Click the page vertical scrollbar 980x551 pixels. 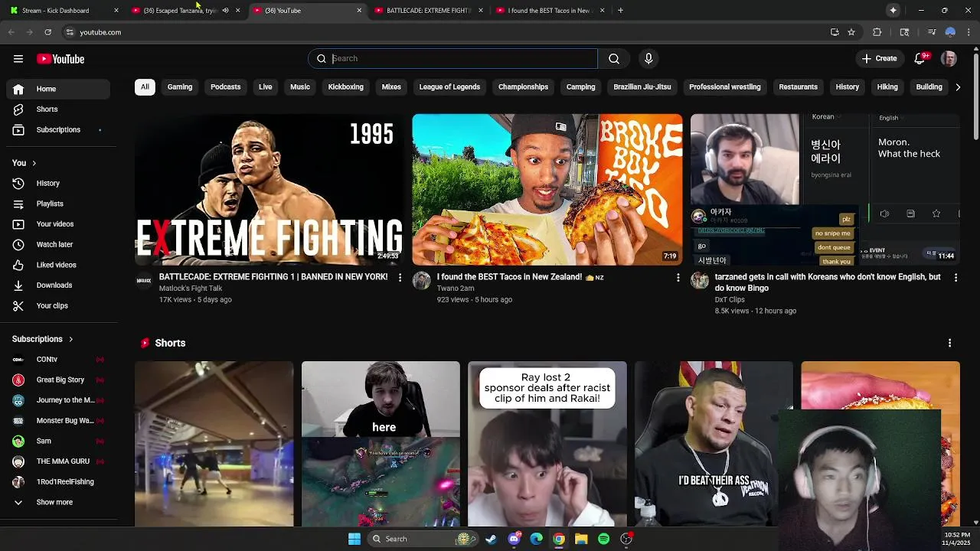975,96
